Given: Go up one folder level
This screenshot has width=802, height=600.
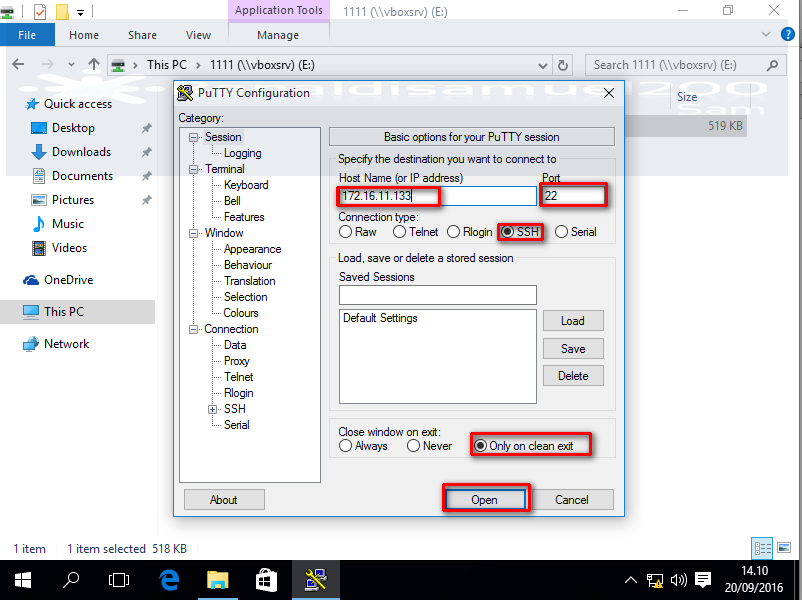Looking at the screenshot, I should tap(94, 64).
